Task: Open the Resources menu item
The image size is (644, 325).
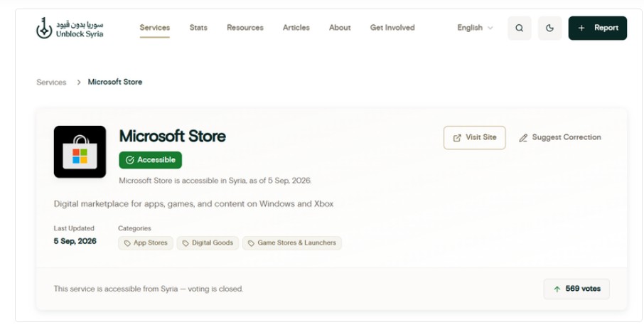Action: [245, 28]
